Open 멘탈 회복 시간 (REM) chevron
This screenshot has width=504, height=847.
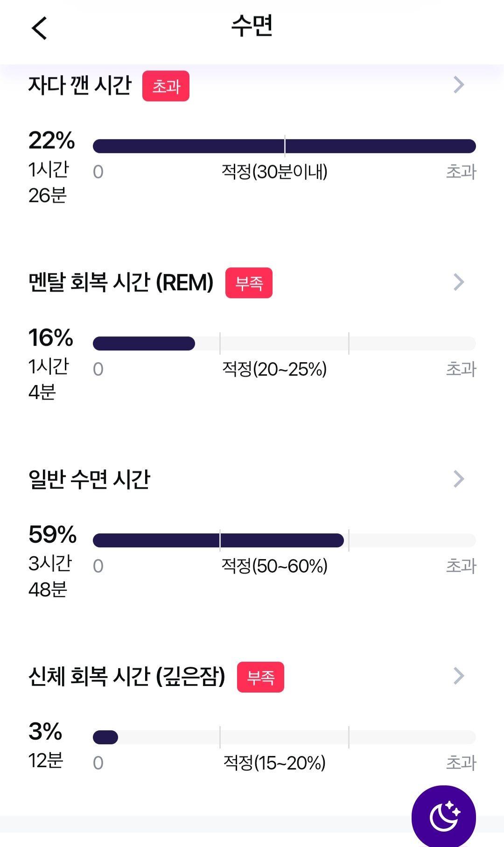tap(459, 282)
